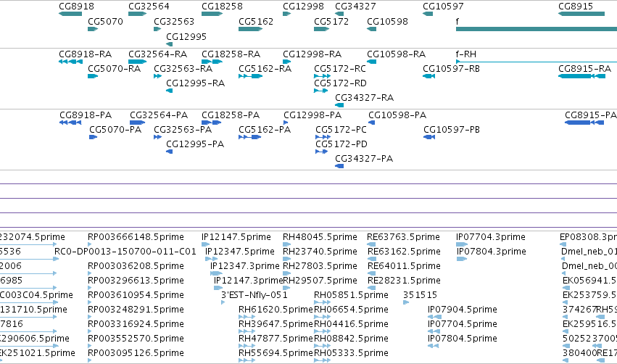Select EST RH23740.5prime
Screen dimensions: 617x364
pos(320,251)
